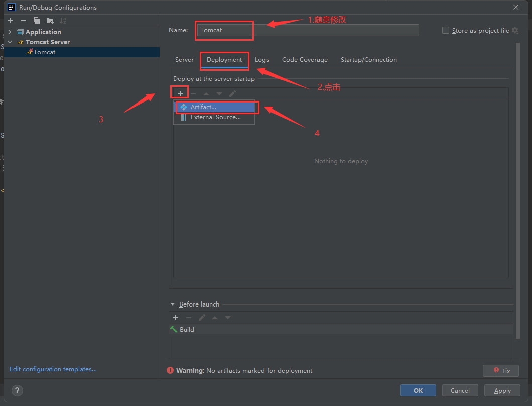Remove selected configuration with minus icon
Screen dimensions: 532x406
[x=24, y=21]
